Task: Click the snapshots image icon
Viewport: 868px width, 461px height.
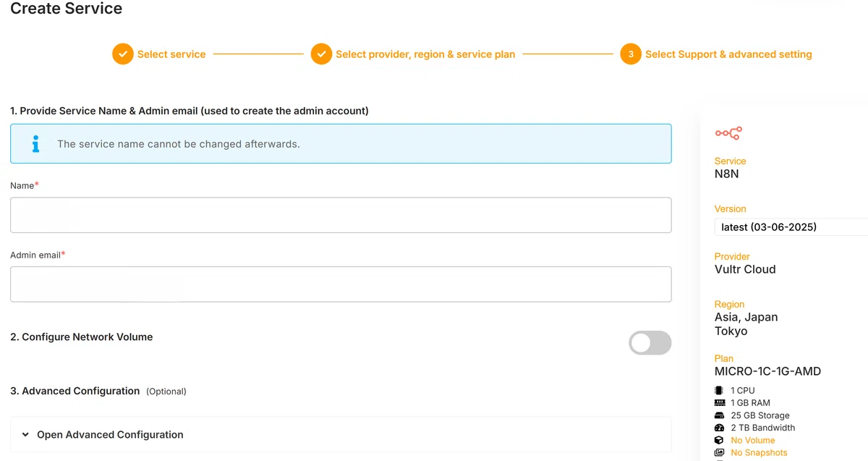Action: coord(719,452)
